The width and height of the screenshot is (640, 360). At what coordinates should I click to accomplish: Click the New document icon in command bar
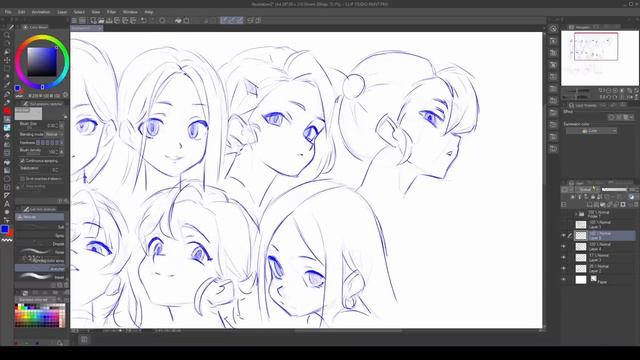point(93,20)
